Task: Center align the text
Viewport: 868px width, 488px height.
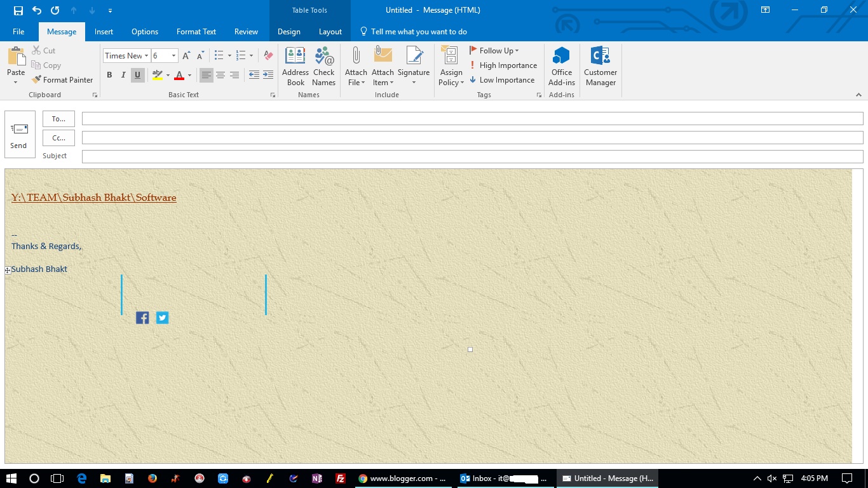Action: coord(220,75)
